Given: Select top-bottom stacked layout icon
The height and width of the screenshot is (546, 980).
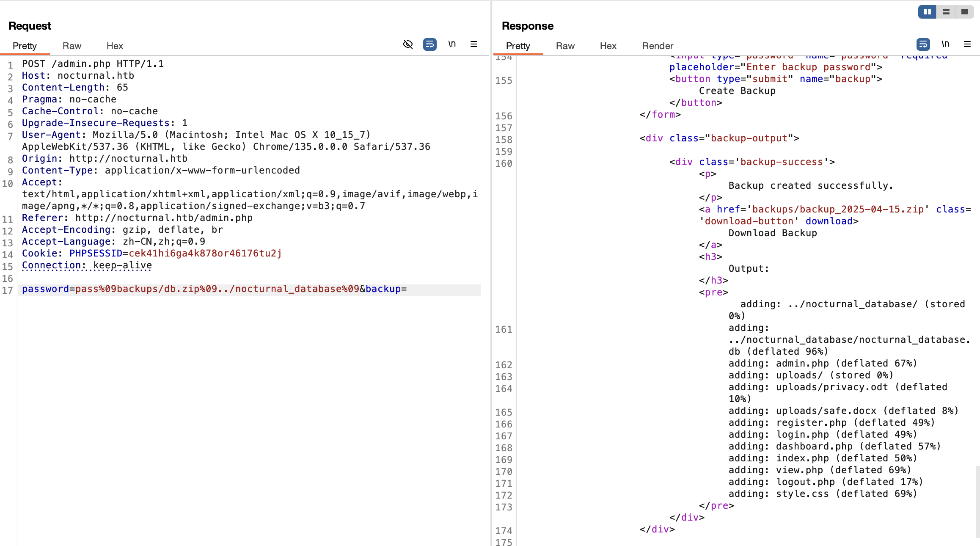Looking at the screenshot, I should [x=946, y=12].
